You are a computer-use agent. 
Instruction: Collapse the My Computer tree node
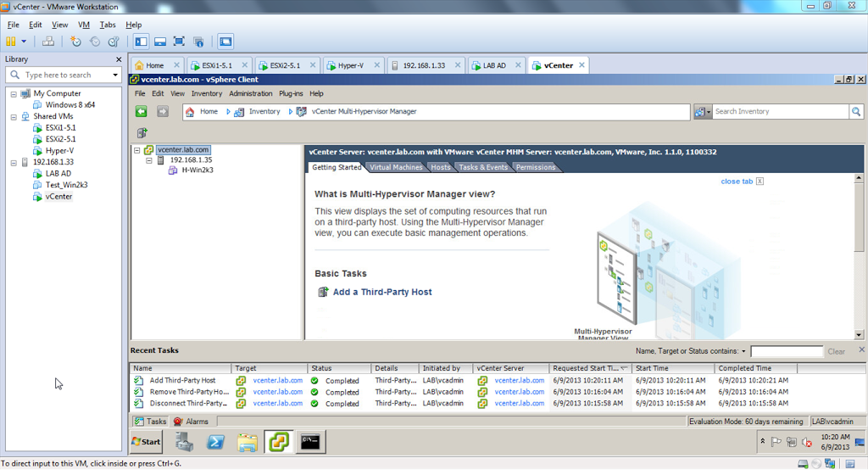coord(14,94)
